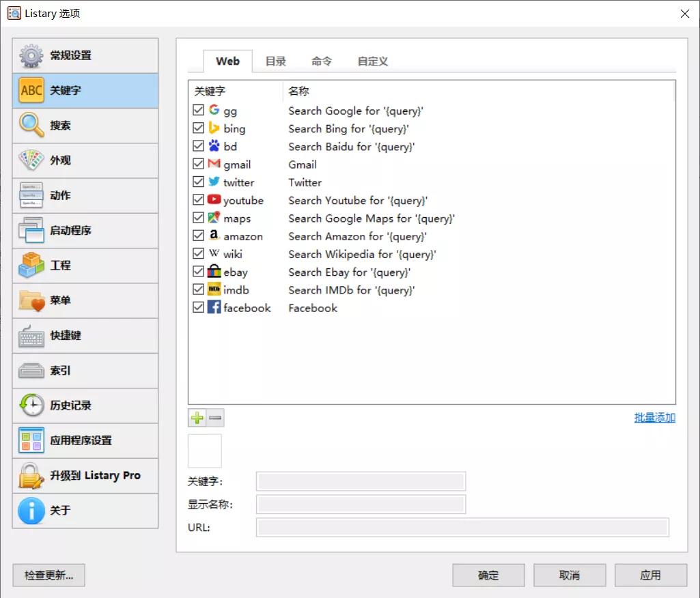The width and height of the screenshot is (700, 598).
Task: Uncheck the facebook keyword
Action: (197, 308)
